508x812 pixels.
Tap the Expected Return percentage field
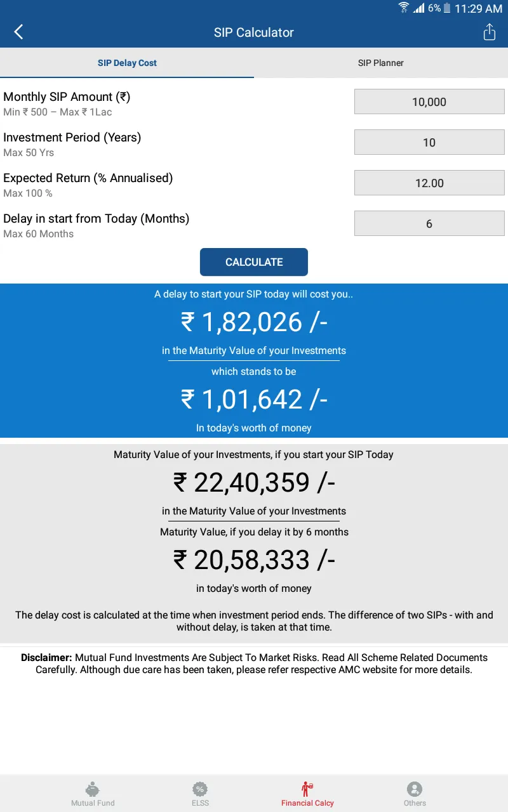pos(429,183)
